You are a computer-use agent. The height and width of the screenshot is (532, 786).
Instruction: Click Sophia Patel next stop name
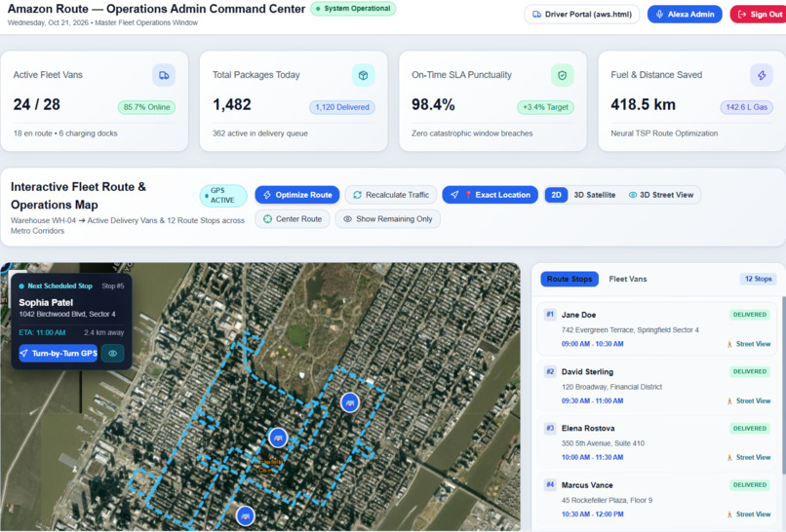pyautogui.click(x=46, y=303)
